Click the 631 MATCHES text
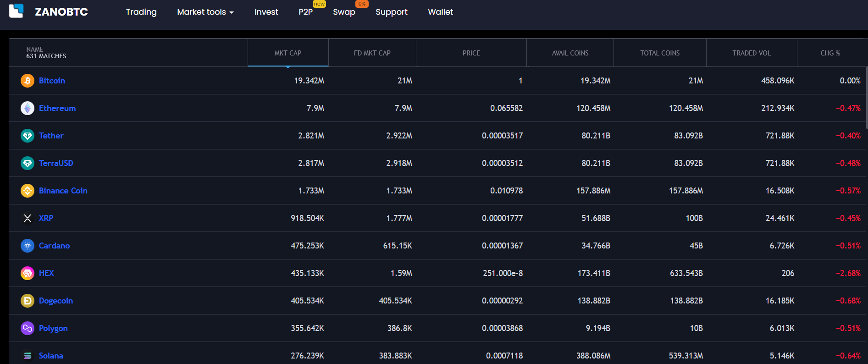The width and height of the screenshot is (868, 364). click(46, 56)
